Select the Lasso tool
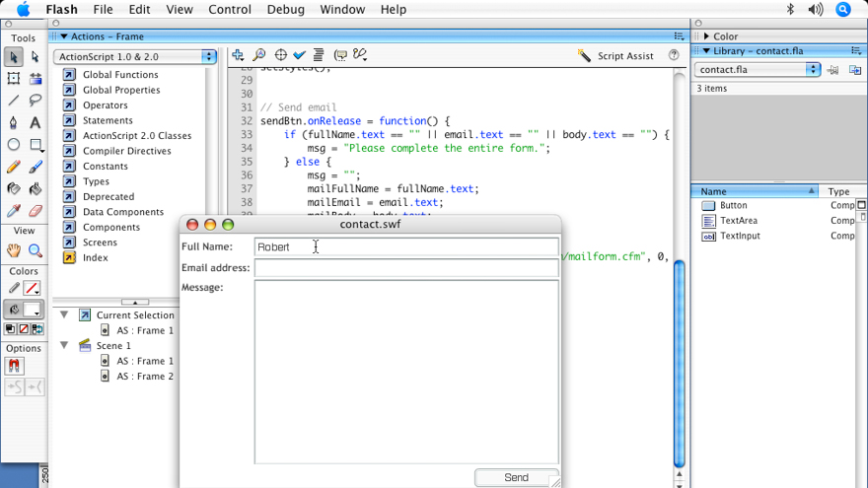 (x=35, y=101)
